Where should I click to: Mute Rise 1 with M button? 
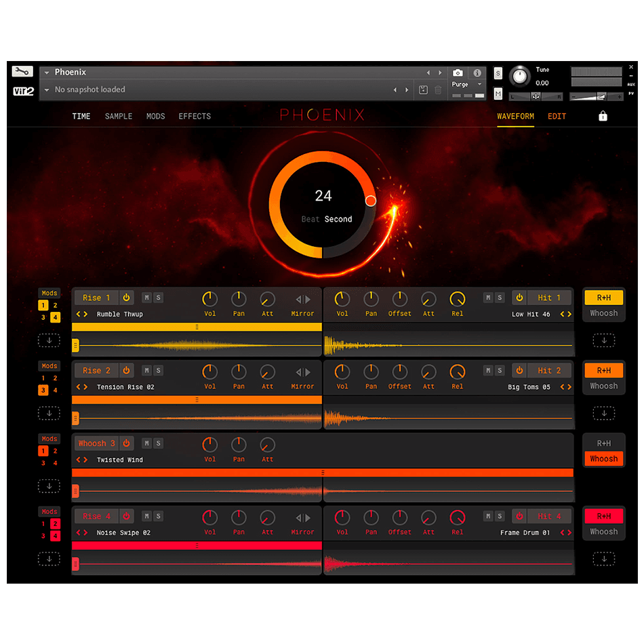tap(146, 298)
